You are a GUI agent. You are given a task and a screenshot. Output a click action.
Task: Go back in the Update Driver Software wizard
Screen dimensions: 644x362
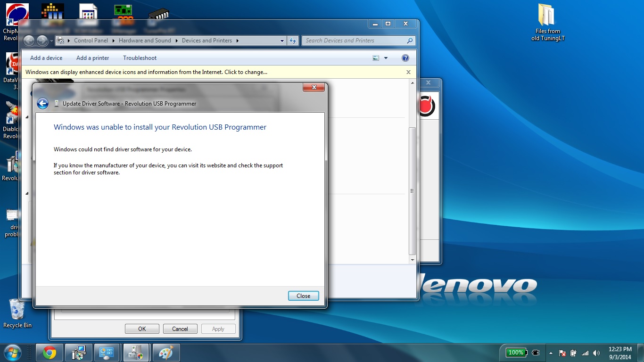(x=42, y=104)
